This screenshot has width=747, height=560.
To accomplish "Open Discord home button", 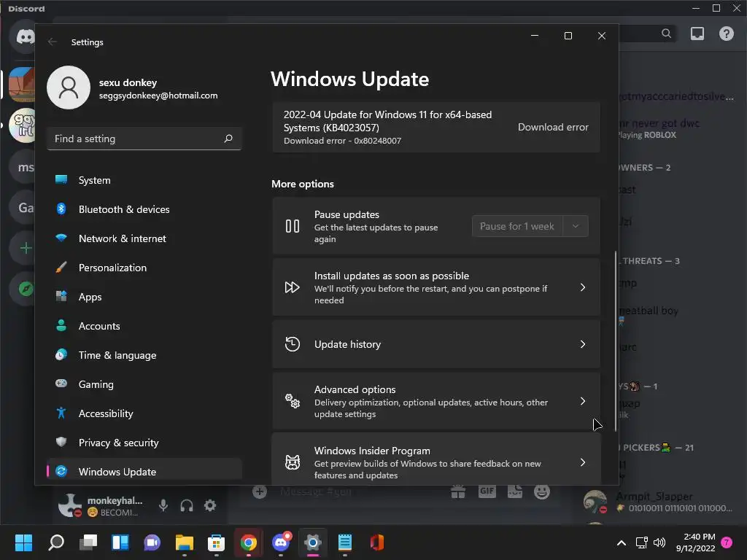I will coord(25,36).
